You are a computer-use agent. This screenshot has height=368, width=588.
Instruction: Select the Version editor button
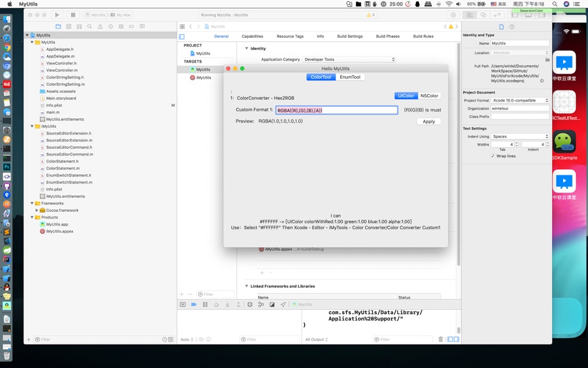point(497,15)
